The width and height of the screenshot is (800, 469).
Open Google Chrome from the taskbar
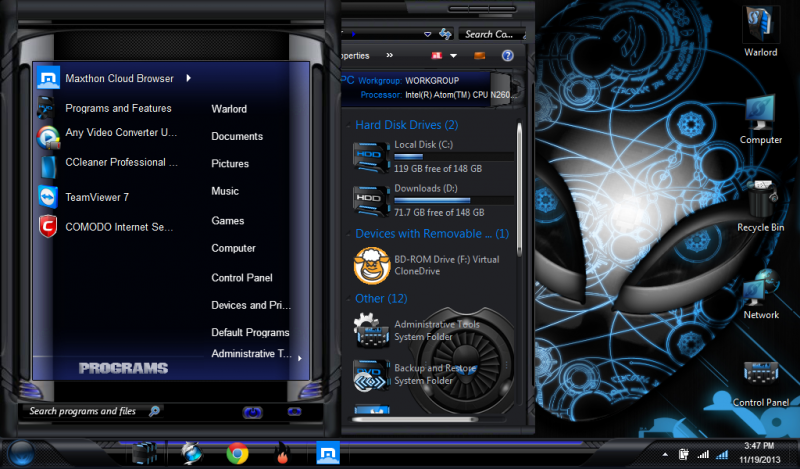[237, 453]
